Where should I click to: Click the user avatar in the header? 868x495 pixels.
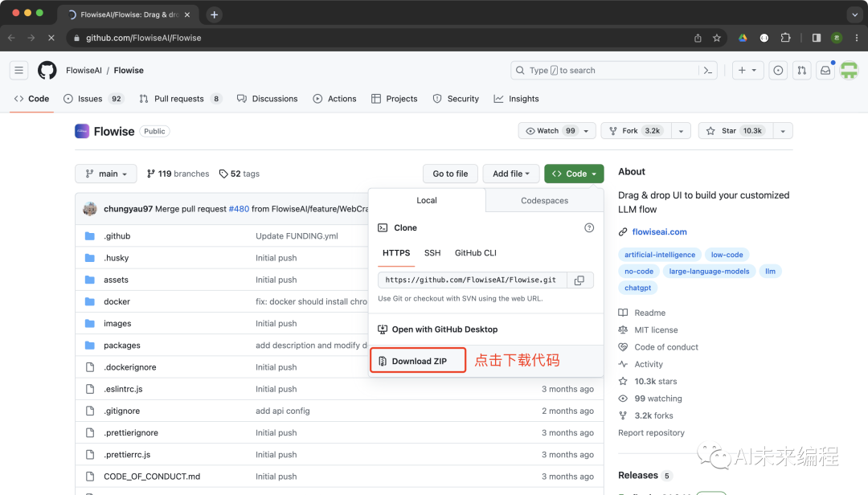(850, 71)
